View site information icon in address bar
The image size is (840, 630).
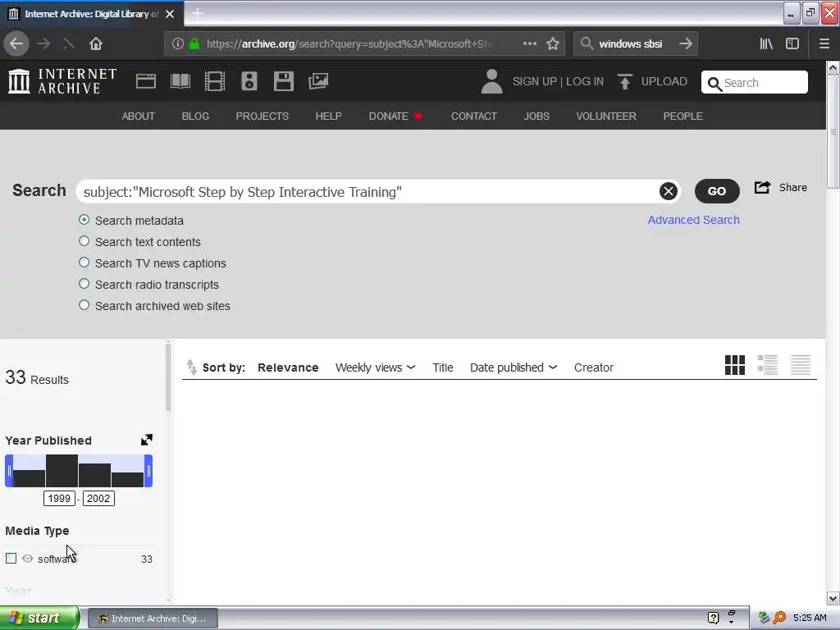[178, 43]
